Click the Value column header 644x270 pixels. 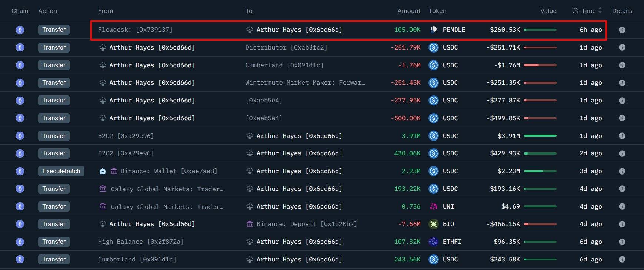(x=548, y=11)
